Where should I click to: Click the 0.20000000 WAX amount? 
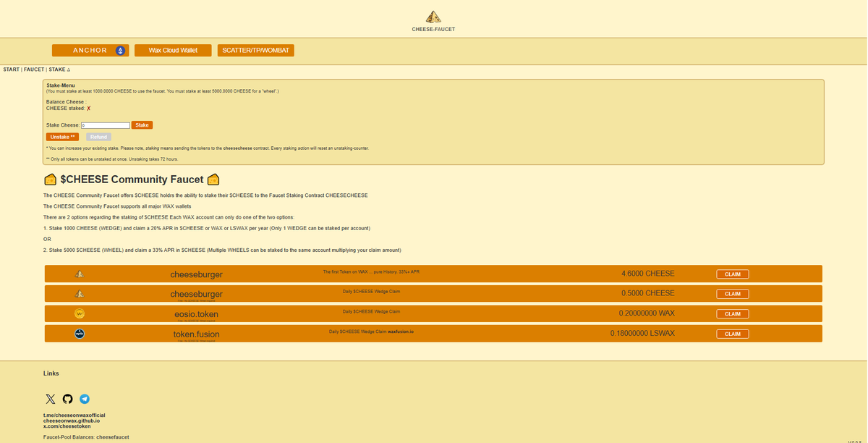pos(647,313)
